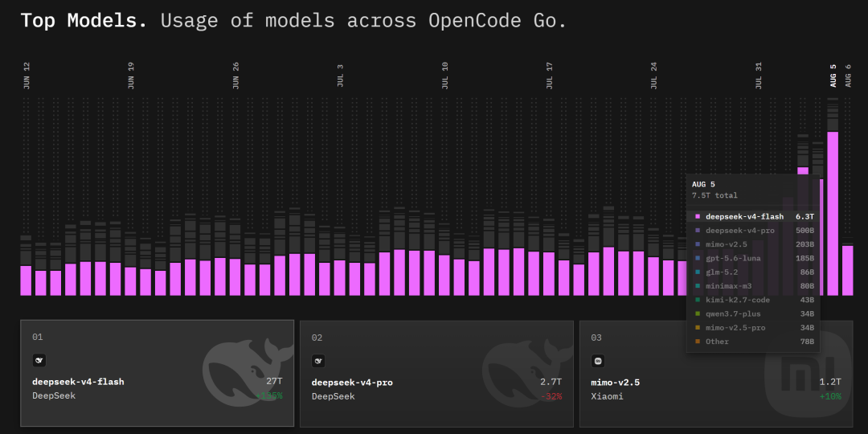Click the JUL 3 date label
The image size is (868, 434).
pos(341,76)
